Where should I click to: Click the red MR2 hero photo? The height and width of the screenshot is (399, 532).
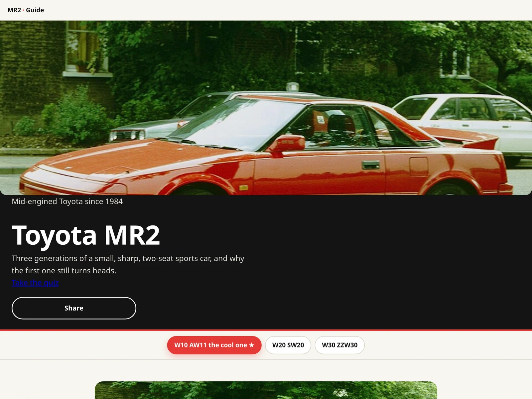(x=266, y=108)
